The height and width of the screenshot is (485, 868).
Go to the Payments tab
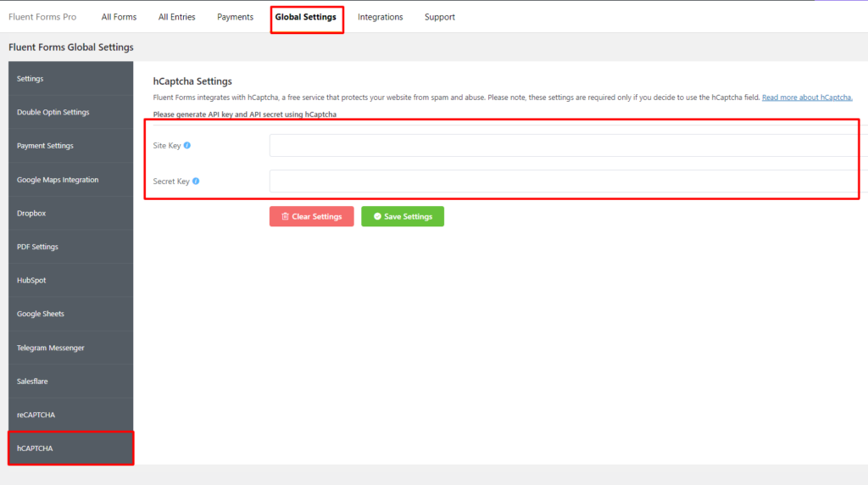click(x=236, y=17)
